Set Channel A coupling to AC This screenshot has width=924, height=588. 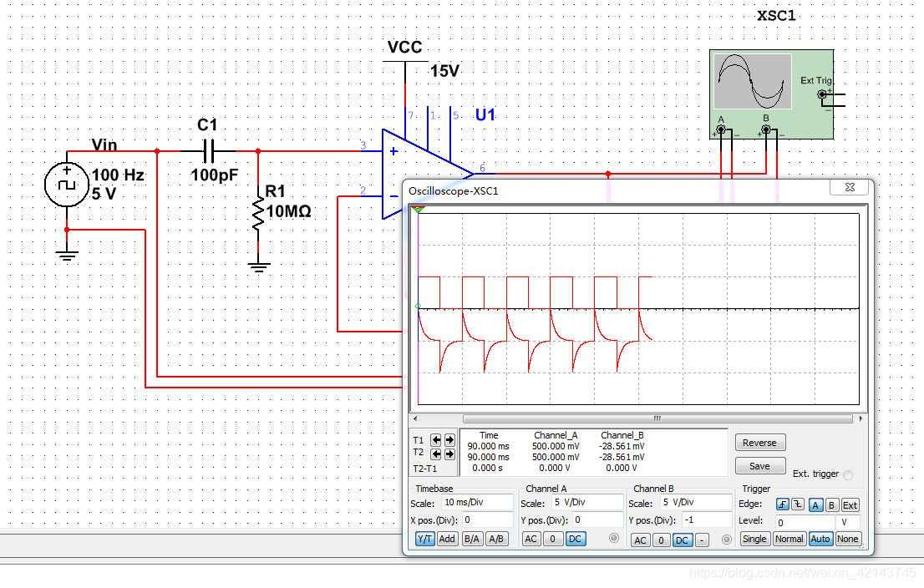pos(531,539)
